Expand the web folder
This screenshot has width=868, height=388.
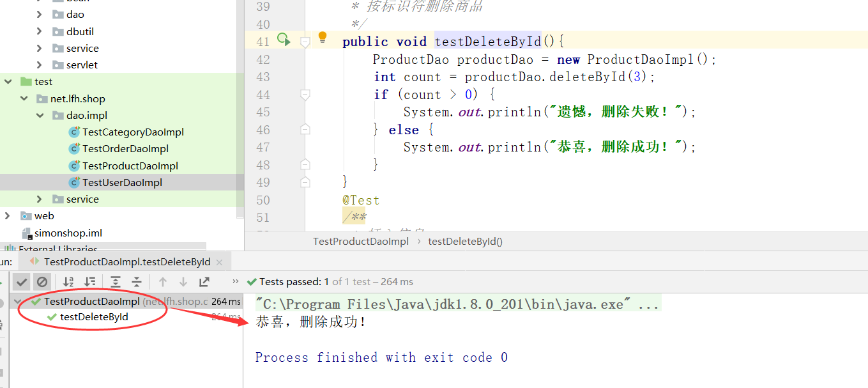8,216
